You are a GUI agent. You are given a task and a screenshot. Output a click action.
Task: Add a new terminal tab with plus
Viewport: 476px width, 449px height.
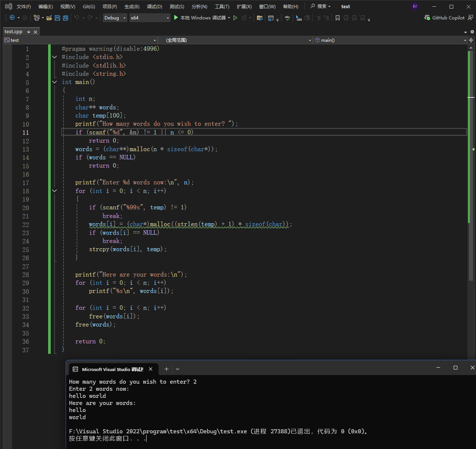coord(167,369)
